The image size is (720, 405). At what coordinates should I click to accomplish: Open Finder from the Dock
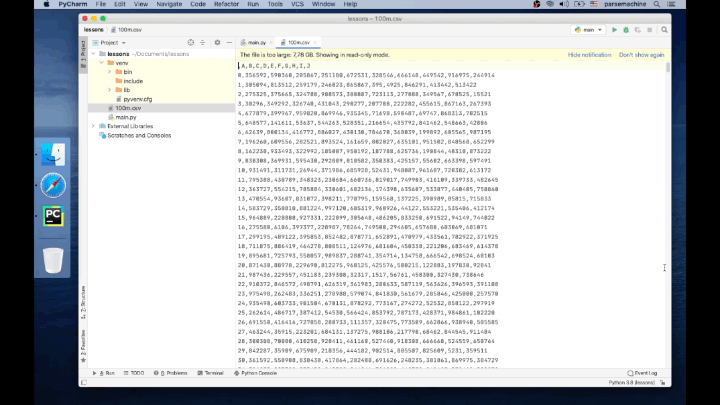point(53,154)
